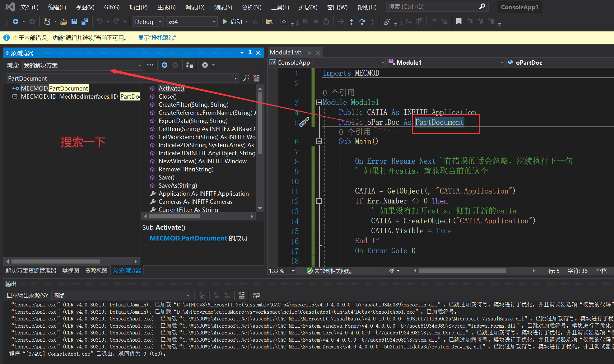Open the PartDocument search history dropdown
614x364 pixels.
pyautogui.click(x=235, y=78)
